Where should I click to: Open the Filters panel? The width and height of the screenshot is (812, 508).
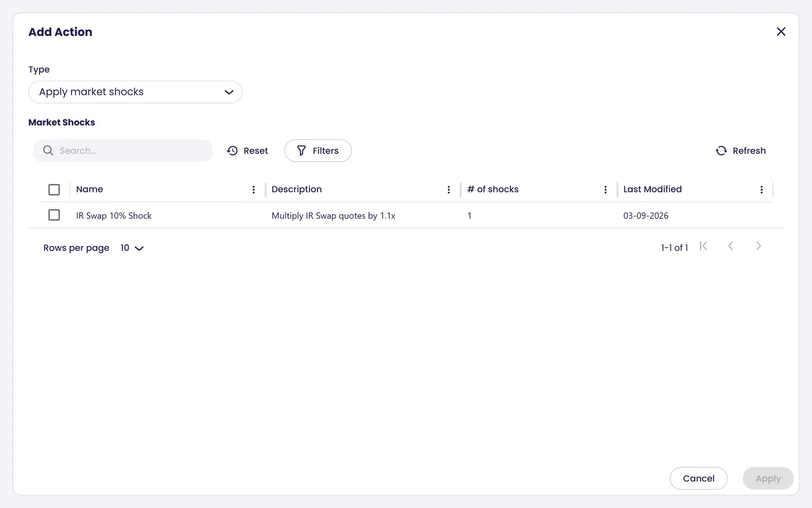[x=318, y=151]
